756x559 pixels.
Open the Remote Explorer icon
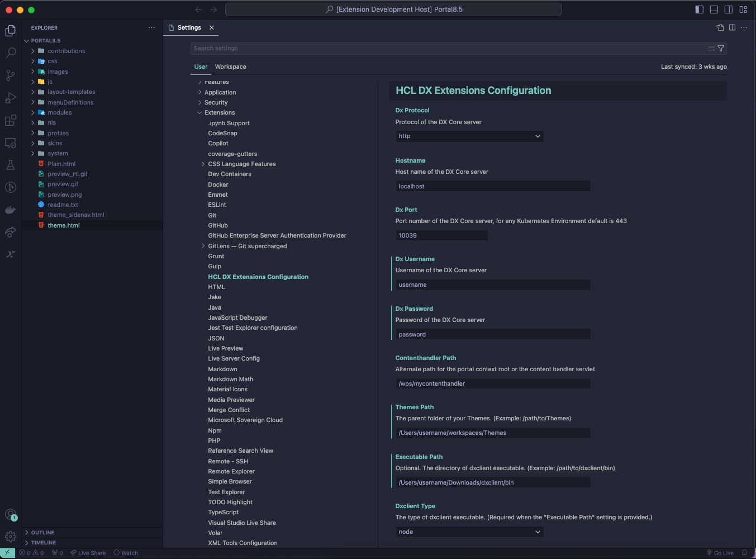(x=10, y=143)
